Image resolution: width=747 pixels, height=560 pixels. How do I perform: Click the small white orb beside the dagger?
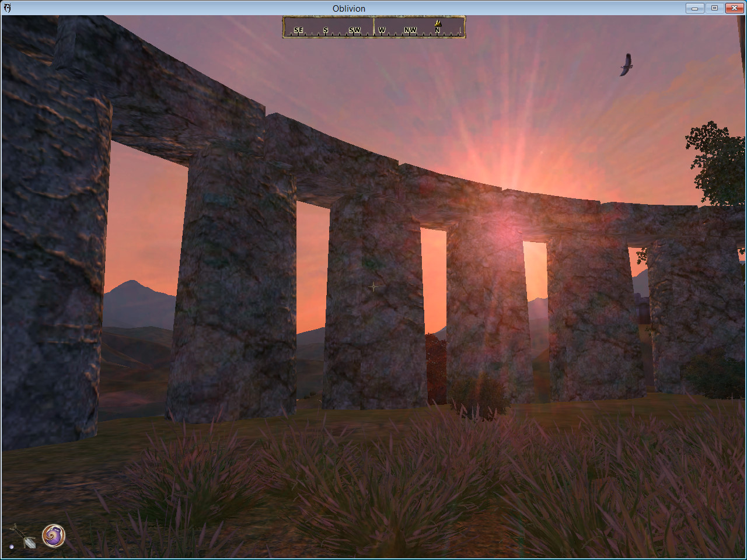tap(11, 547)
